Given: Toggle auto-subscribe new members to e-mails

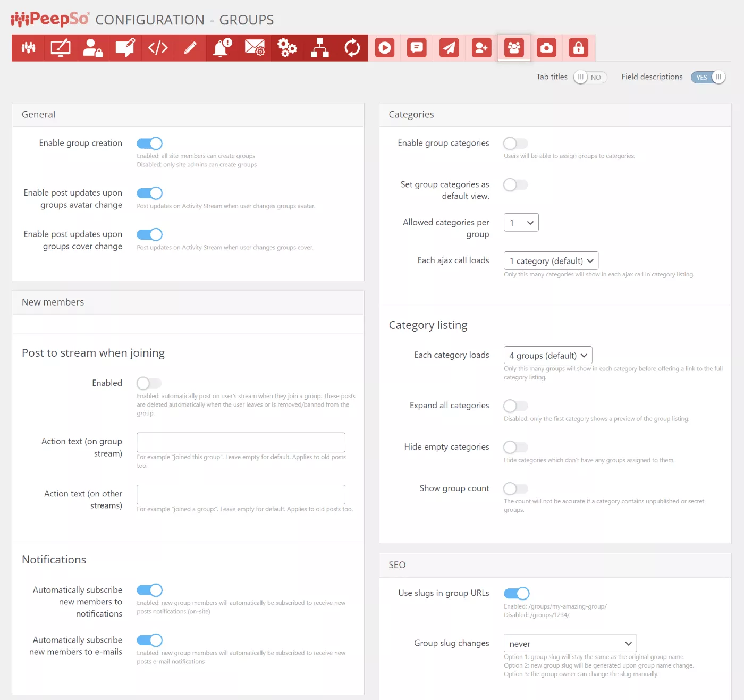Looking at the screenshot, I should 149,640.
